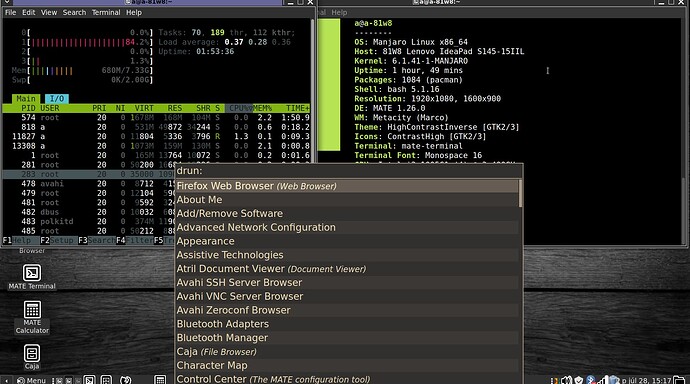Viewport: 690px width, 384px height.
Task: Select Character Map entry
Action: click(347, 366)
